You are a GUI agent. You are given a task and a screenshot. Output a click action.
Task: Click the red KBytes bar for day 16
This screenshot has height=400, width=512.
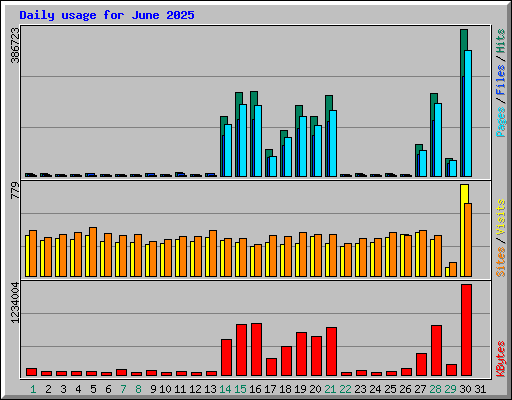256,349
